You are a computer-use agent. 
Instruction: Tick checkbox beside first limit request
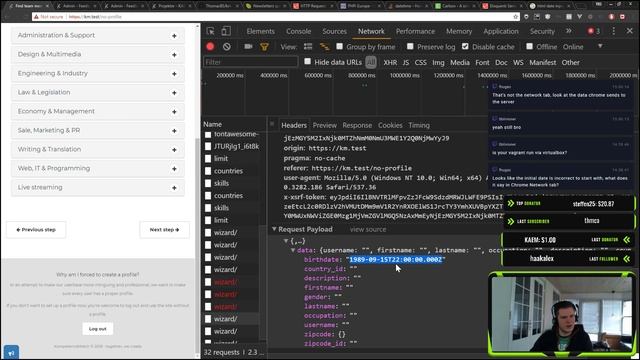click(208, 159)
